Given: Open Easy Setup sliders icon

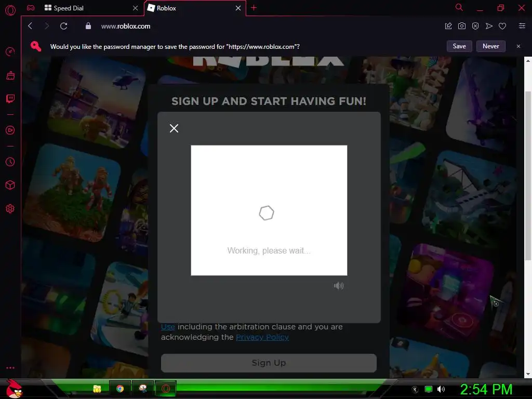Looking at the screenshot, I should point(522,26).
